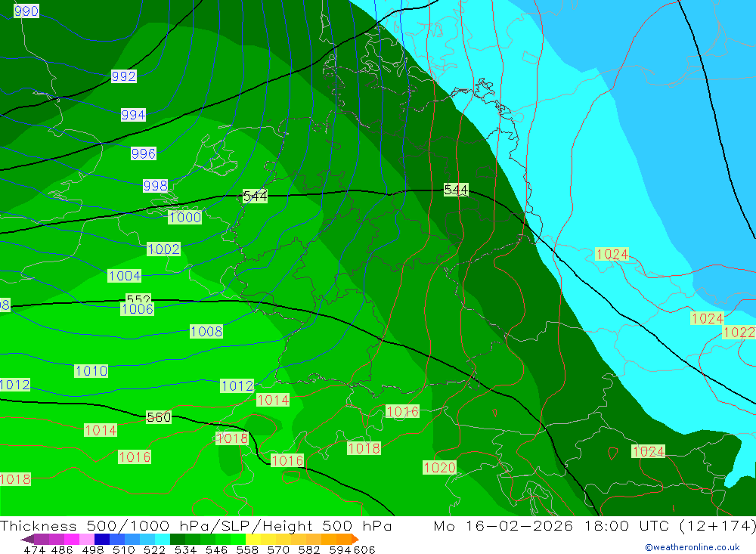Viewport: 756px width, 554px height.
Task: Click legend value 510
Action: pyautogui.click(x=123, y=550)
